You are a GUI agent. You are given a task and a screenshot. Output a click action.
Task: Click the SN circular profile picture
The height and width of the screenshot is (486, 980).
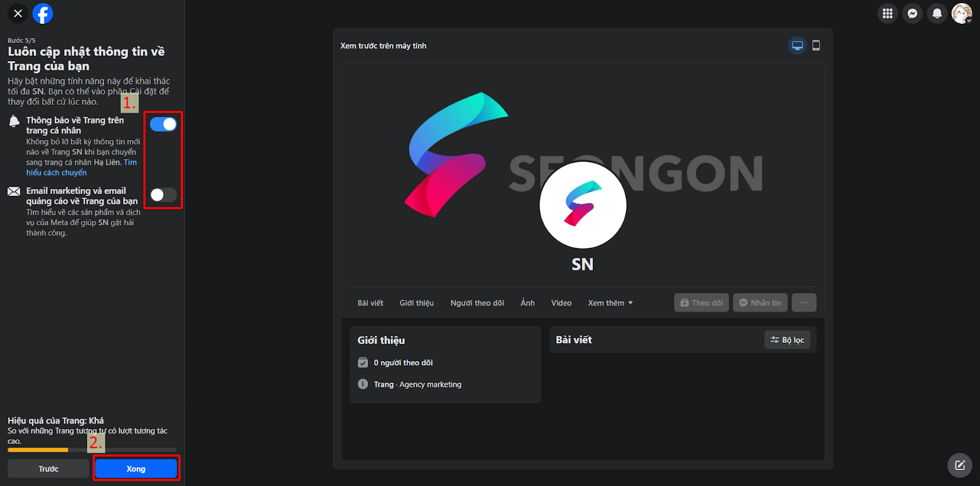582,205
